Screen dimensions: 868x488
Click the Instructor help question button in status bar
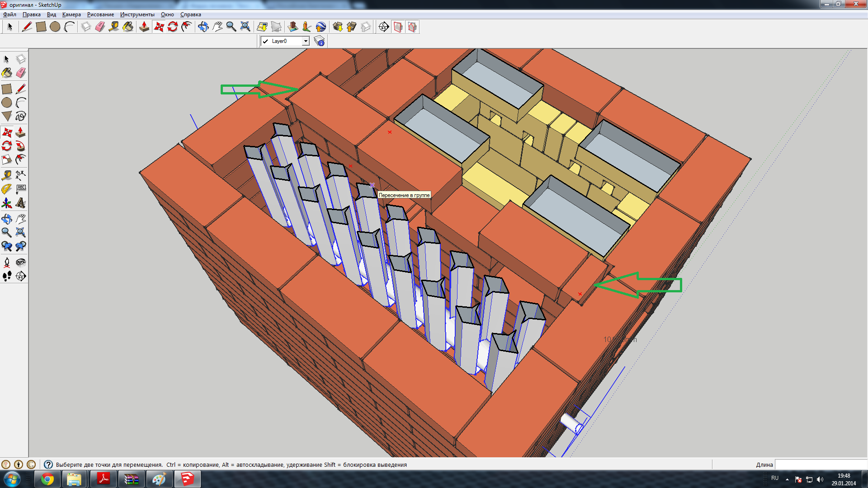pyautogui.click(x=48, y=465)
